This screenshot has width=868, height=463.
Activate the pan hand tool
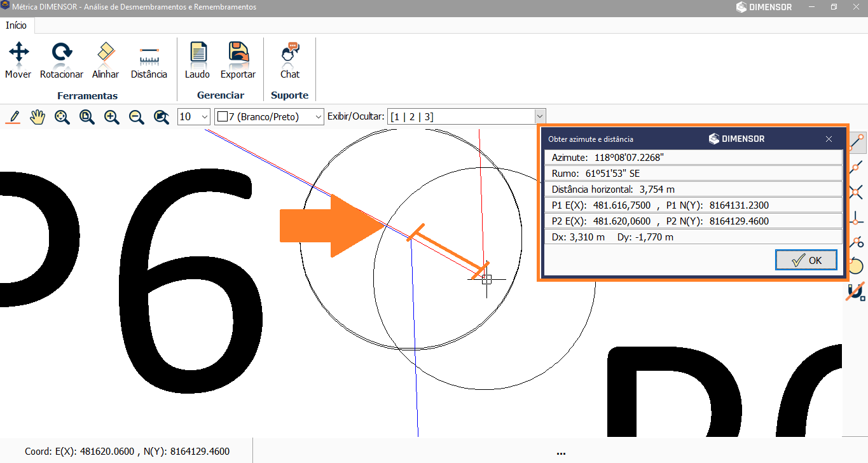point(38,117)
